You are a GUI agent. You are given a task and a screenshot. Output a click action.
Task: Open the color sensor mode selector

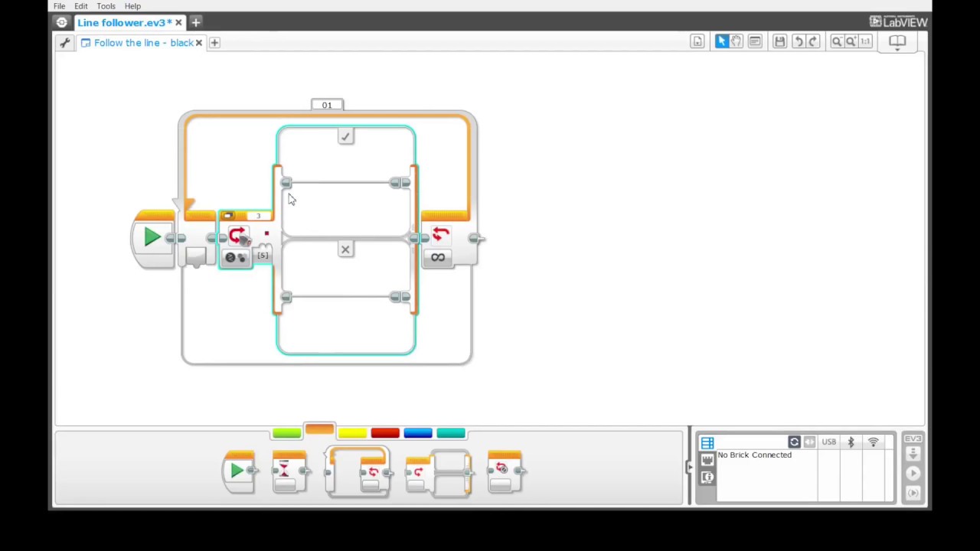(x=235, y=258)
